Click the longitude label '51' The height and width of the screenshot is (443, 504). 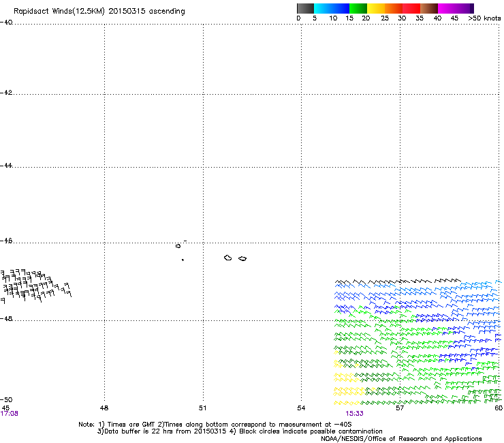coord(202,408)
